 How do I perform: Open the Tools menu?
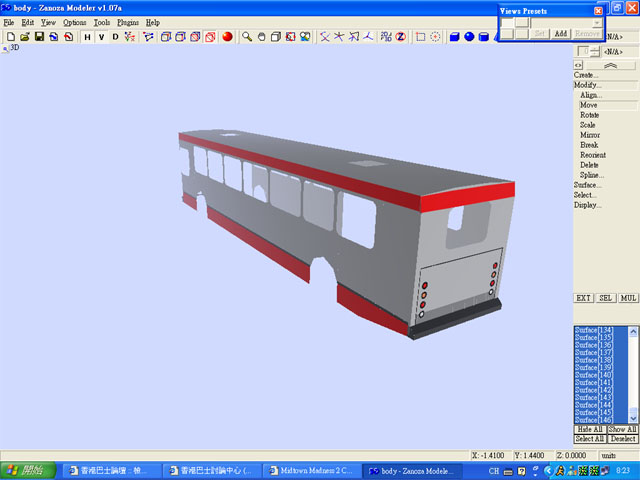[x=102, y=22]
